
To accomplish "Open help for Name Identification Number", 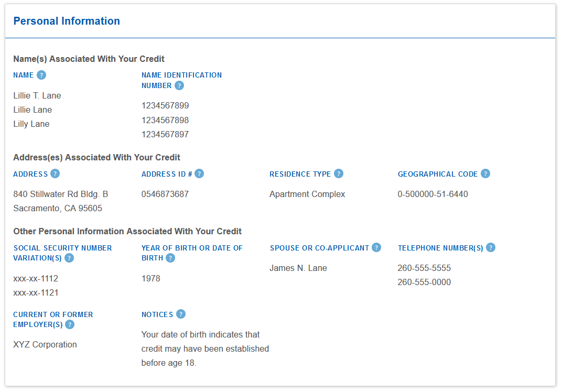I will tap(179, 85).
